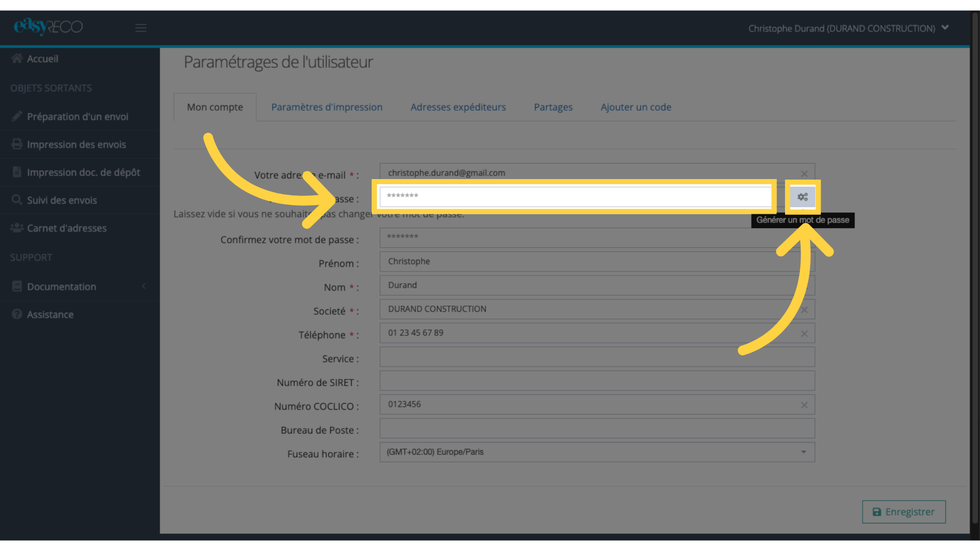Image resolution: width=980 pixels, height=551 pixels.
Task: Switch to Paramètres d'impression tab
Action: click(x=327, y=107)
